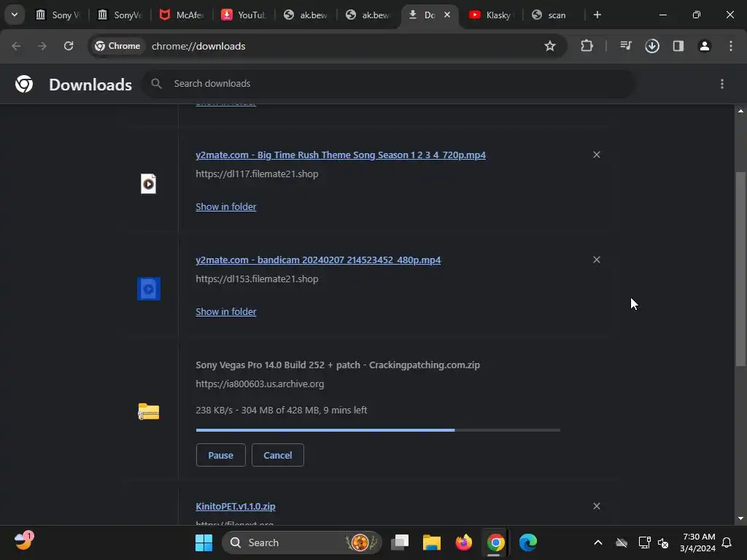The image size is (747, 560).
Task: Open the clock showing 7:30 AM
Action: point(698,542)
